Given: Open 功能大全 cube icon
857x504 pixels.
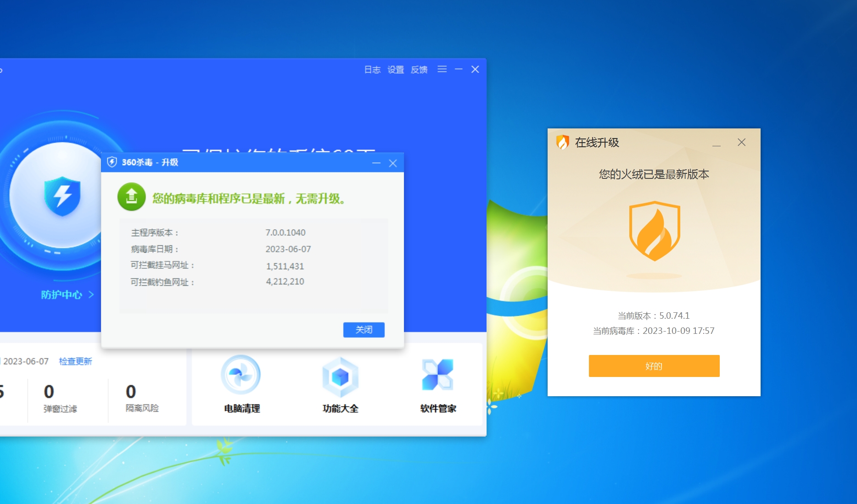Looking at the screenshot, I should (340, 377).
